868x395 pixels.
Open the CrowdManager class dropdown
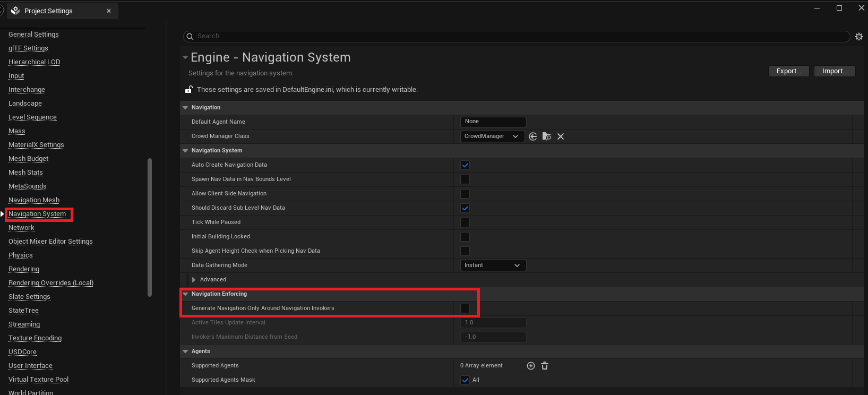[x=492, y=136]
